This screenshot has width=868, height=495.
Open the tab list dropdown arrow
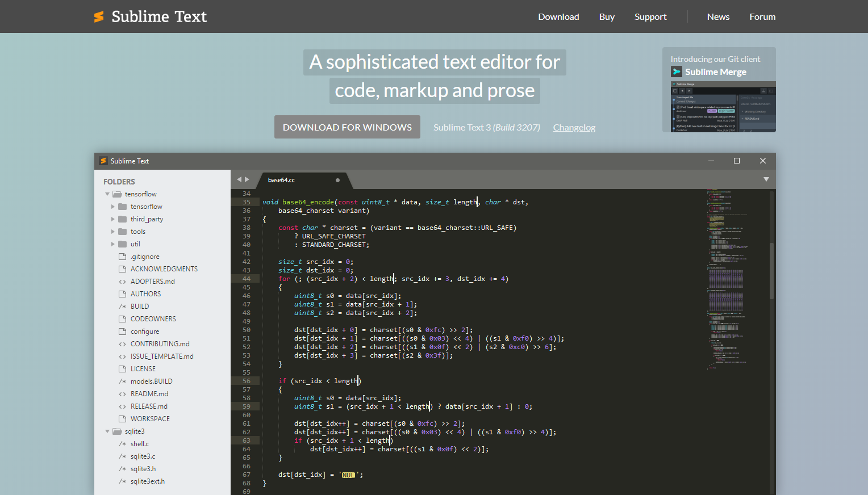click(766, 179)
